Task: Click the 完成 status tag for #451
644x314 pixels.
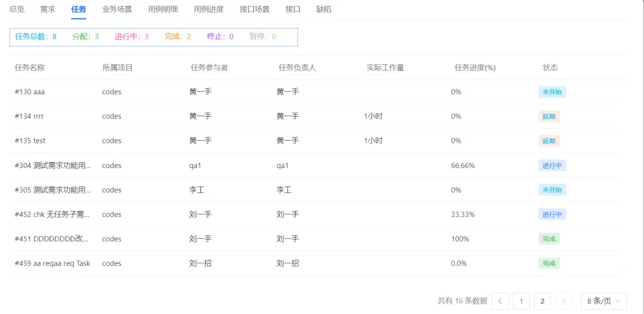Action: click(x=549, y=239)
